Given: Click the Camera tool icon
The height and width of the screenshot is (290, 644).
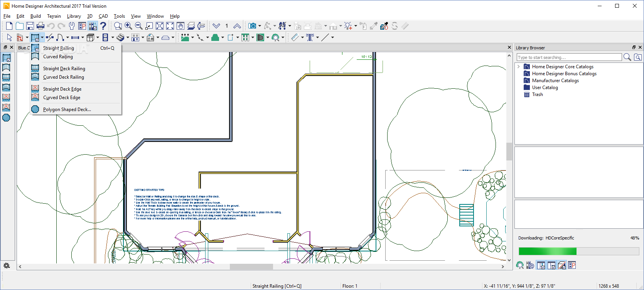Looking at the screenshot, I should point(252,26).
